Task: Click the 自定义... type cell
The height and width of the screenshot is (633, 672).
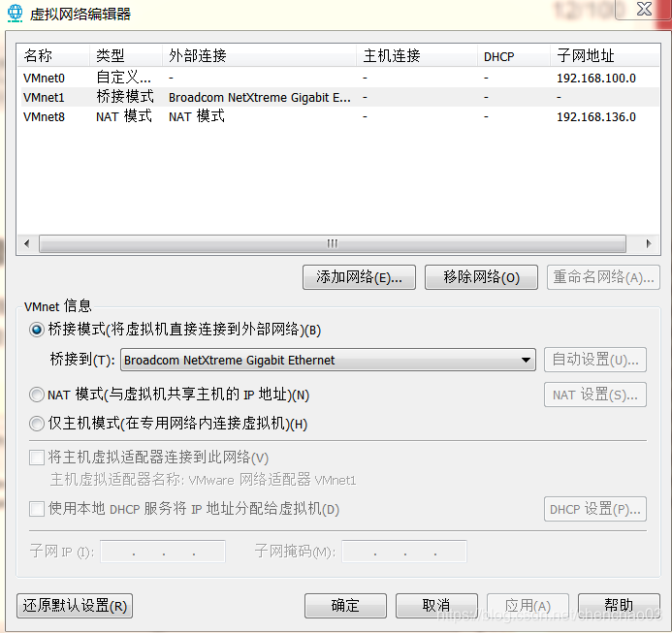Action: pos(123,78)
